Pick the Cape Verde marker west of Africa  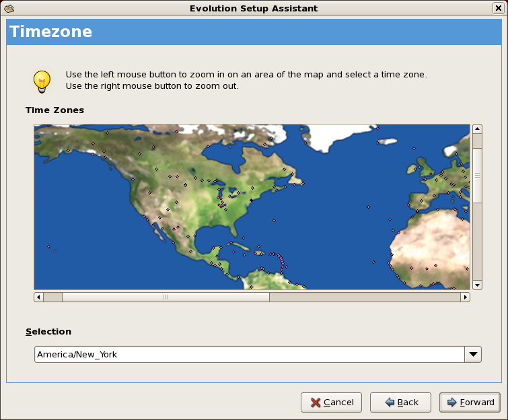374,261
